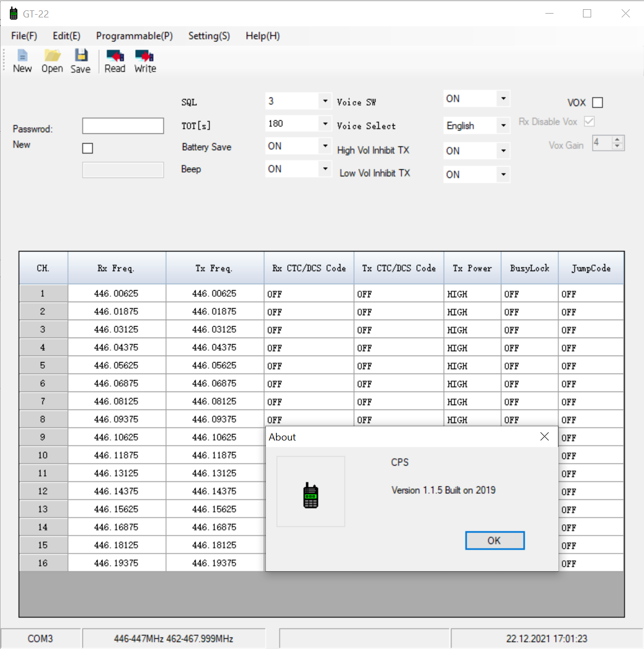Click the Vox Gain value field
This screenshot has height=649, width=644.
pos(602,143)
